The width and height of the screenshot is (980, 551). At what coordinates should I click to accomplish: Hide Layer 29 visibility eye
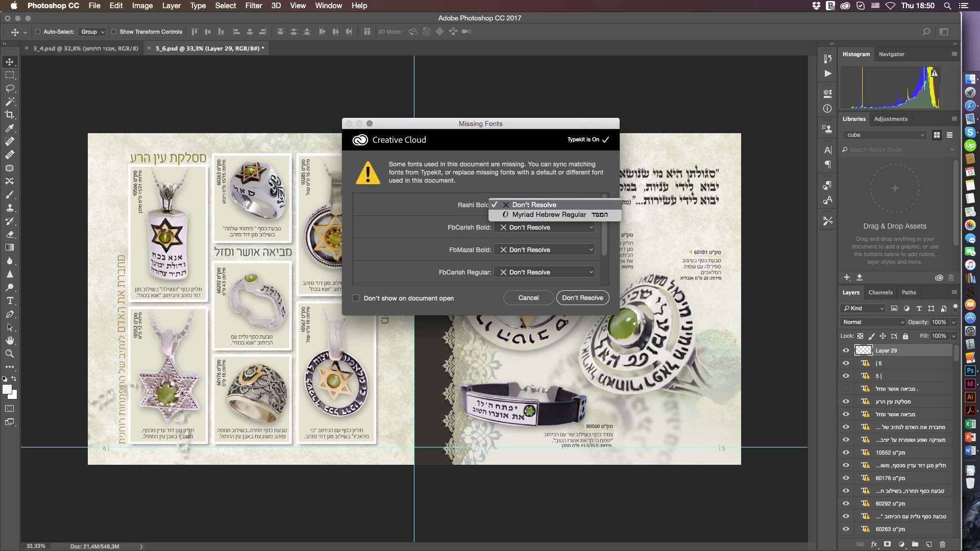[x=846, y=350]
